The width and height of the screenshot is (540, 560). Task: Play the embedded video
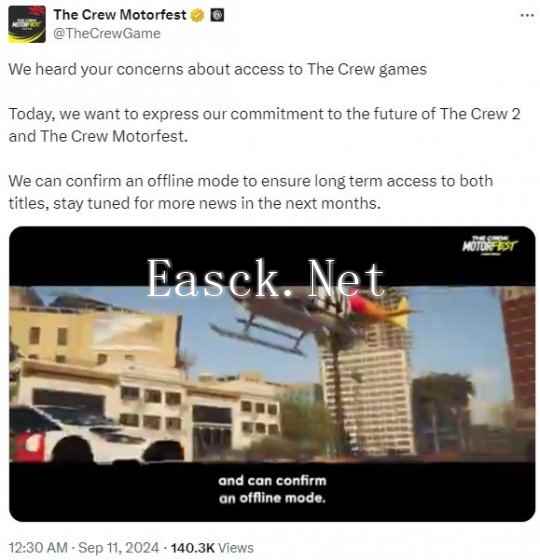[x=272, y=374]
